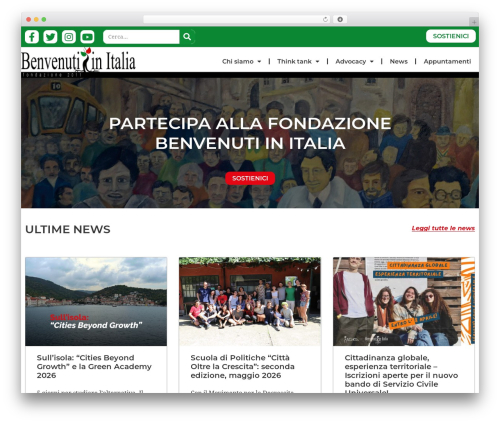The height and width of the screenshot is (423, 500).
Task: Minimize the window with yellow dot
Action: click(x=36, y=19)
